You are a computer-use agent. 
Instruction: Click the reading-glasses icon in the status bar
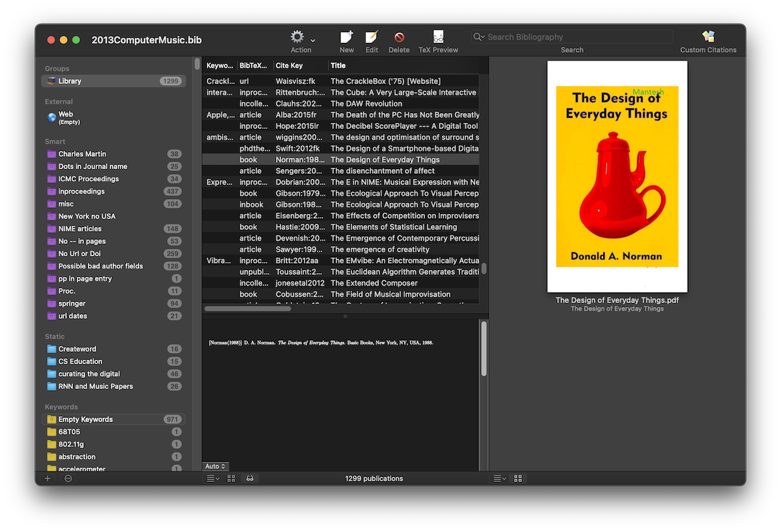tap(250, 478)
